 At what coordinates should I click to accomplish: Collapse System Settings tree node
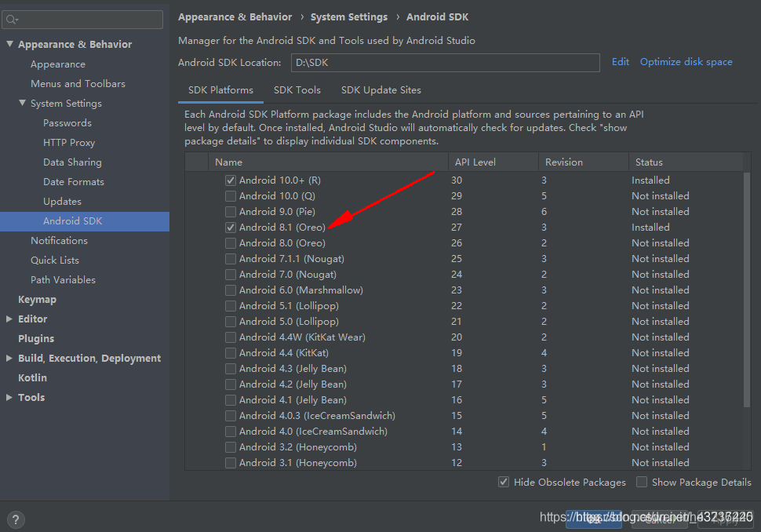click(x=22, y=103)
